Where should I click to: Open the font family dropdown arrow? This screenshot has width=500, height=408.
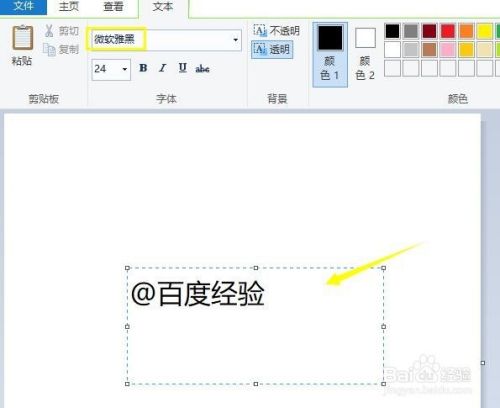(x=236, y=40)
